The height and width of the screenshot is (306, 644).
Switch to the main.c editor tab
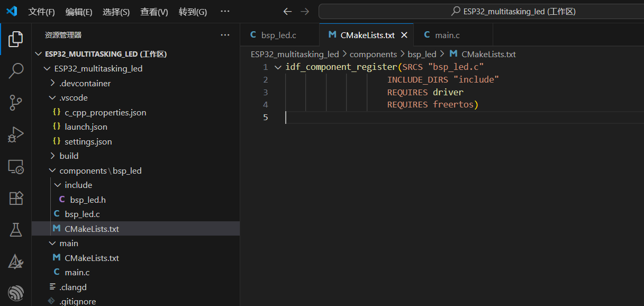click(453, 35)
